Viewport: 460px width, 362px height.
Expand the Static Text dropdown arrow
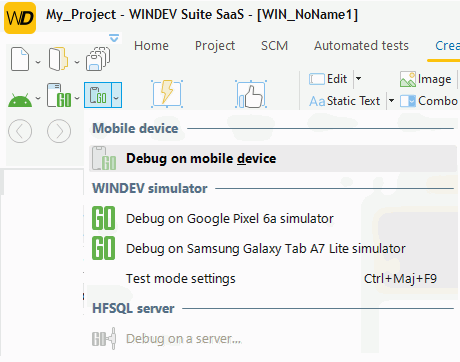point(391,101)
